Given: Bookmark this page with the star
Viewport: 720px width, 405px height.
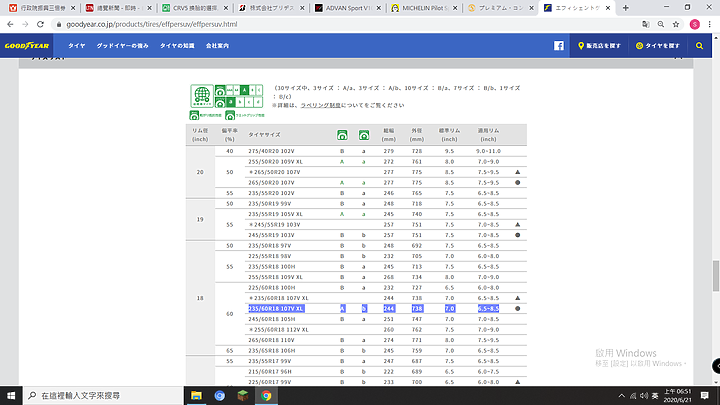Looking at the screenshot, I should click(x=676, y=24).
